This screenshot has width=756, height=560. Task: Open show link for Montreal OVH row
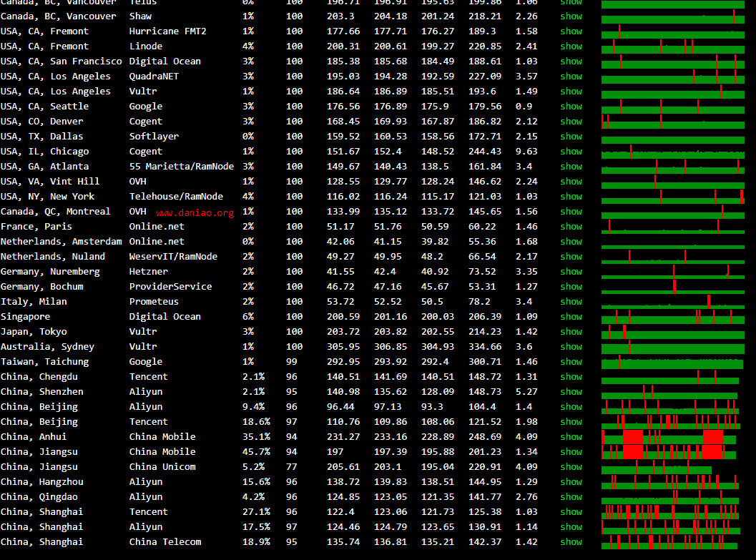tap(571, 211)
